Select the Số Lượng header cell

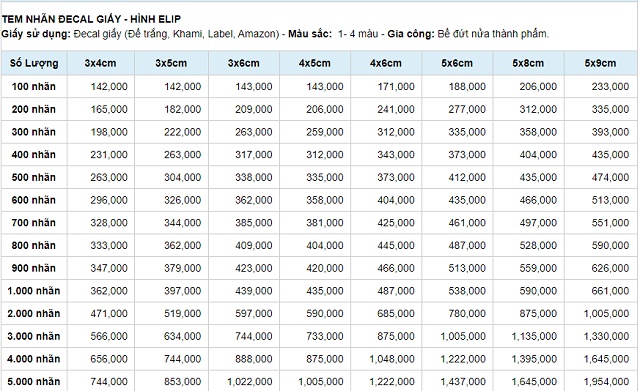coord(34,63)
